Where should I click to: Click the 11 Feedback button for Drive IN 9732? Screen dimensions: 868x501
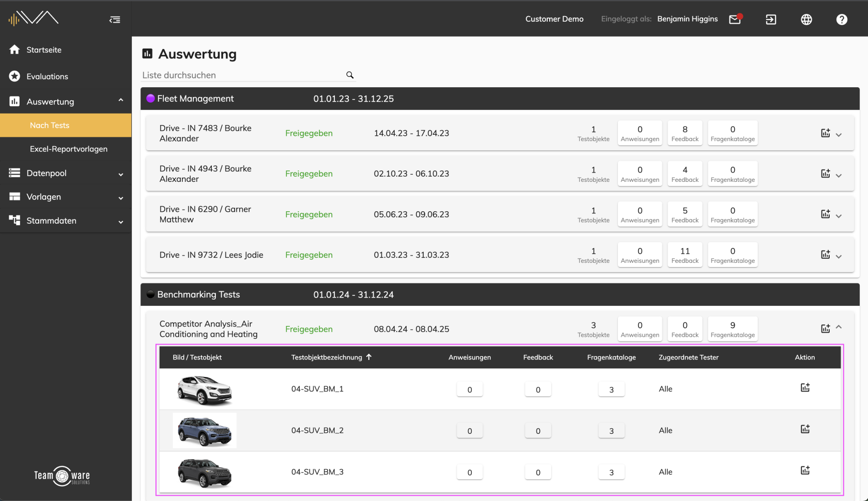[x=685, y=255]
